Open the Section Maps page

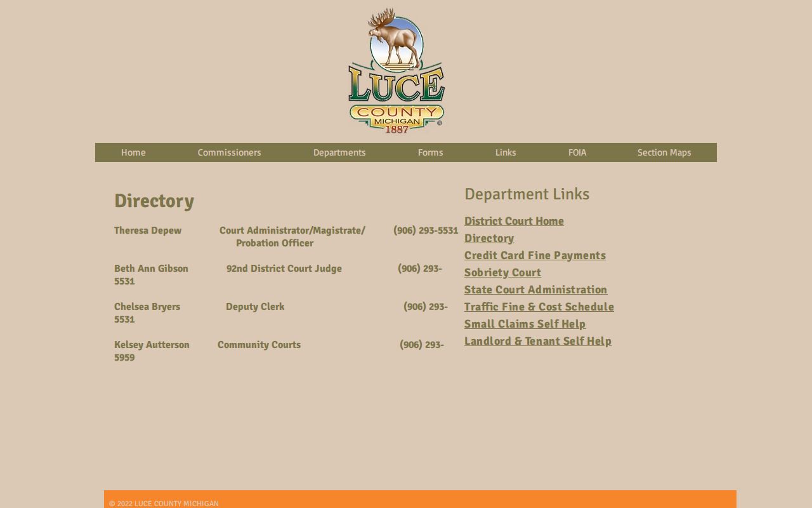pos(664,152)
